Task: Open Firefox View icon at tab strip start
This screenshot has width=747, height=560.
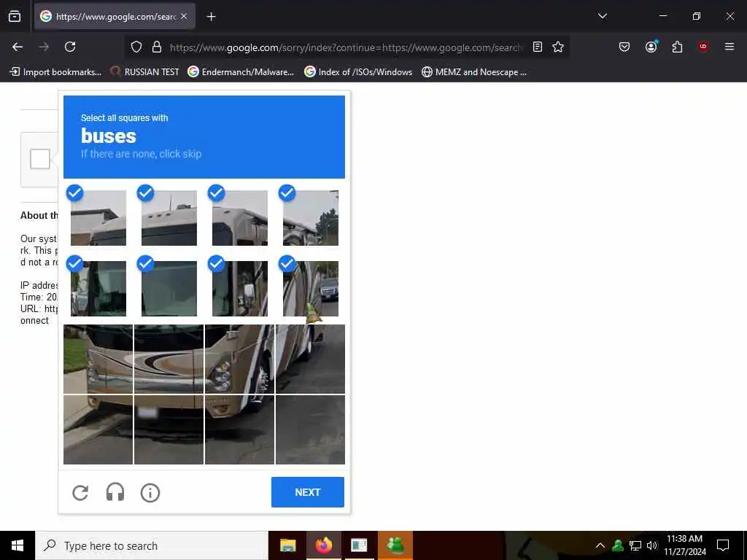Action: pyautogui.click(x=15, y=16)
